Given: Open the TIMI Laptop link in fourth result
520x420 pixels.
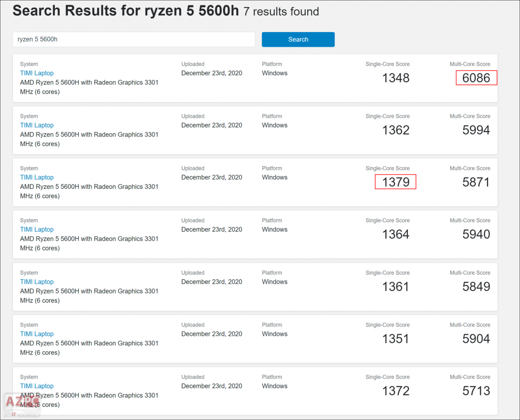Looking at the screenshot, I should coord(37,229).
